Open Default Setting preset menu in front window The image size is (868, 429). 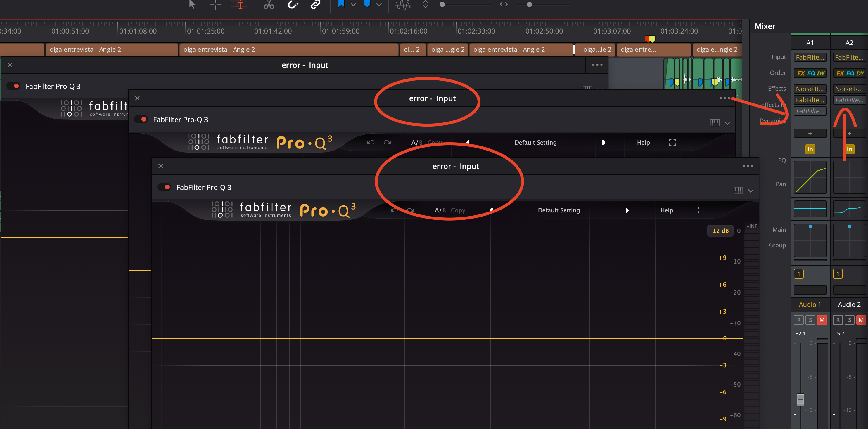tap(559, 210)
